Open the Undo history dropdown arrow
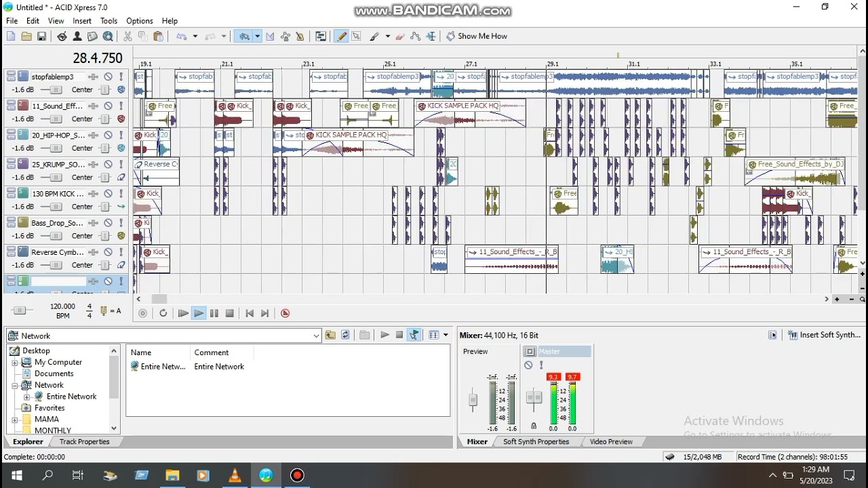Image resolution: width=868 pixels, height=488 pixels. (195, 37)
